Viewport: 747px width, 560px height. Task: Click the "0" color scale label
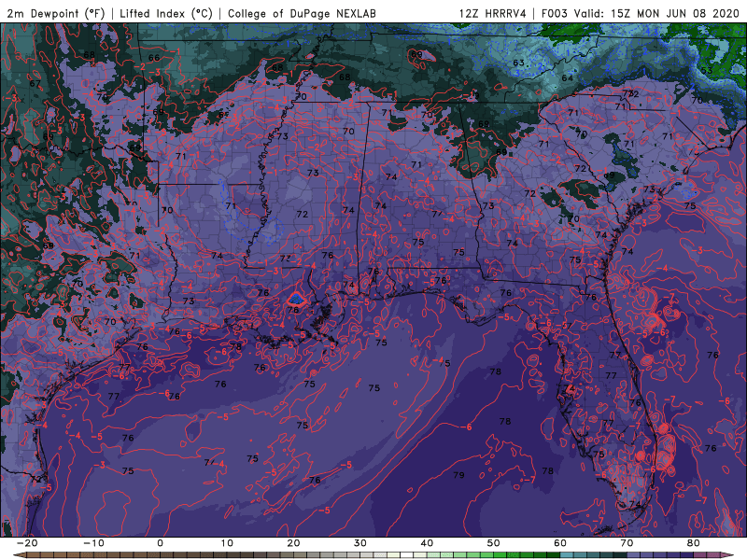click(160, 543)
